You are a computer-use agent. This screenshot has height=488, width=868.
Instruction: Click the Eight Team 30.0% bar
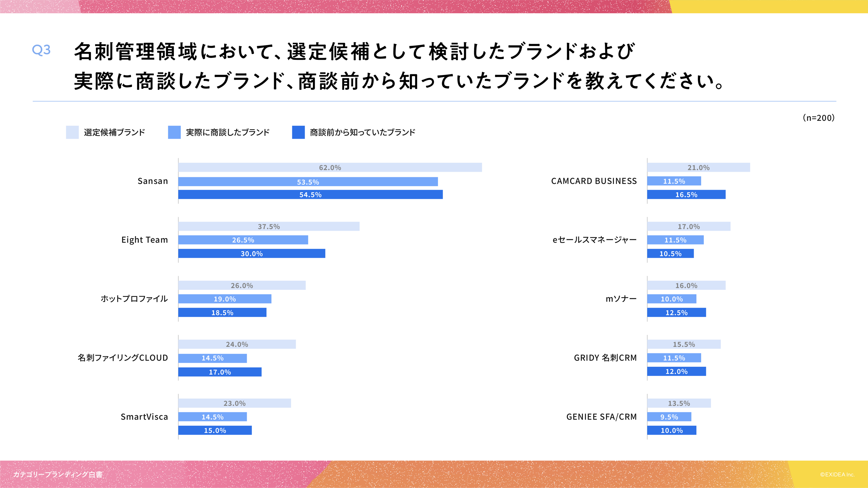click(251, 254)
